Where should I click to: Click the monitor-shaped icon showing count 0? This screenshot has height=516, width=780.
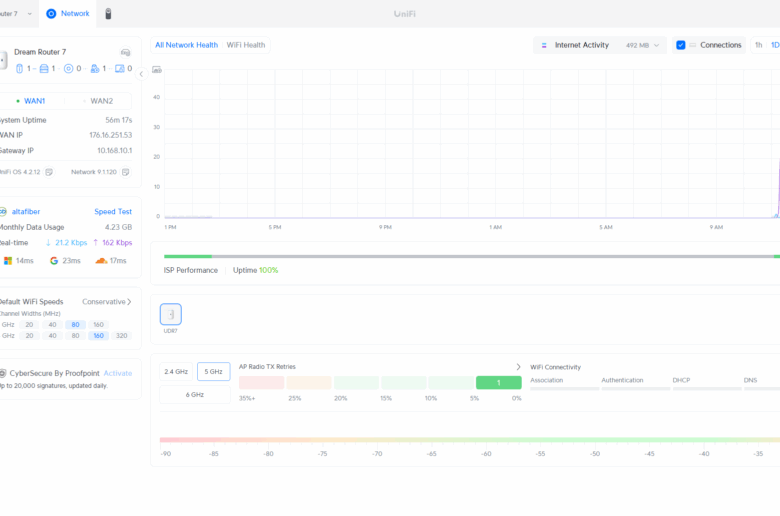pos(120,69)
